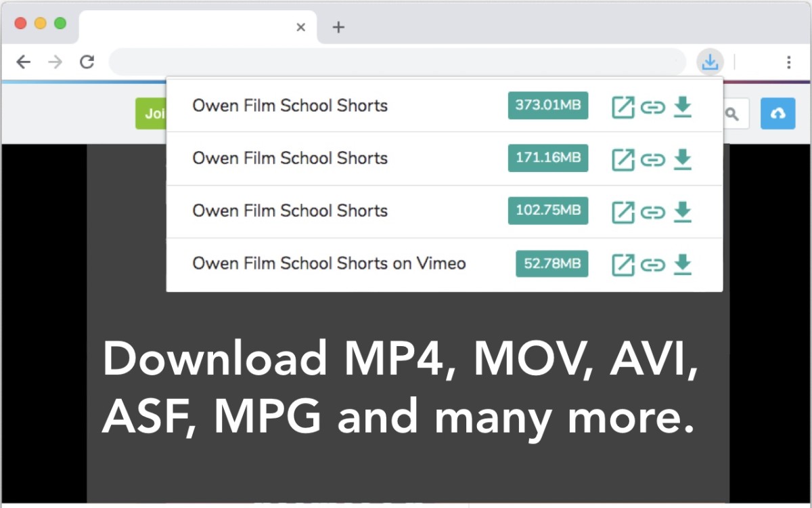The height and width of the screenshot is (508, 812).
Task: Copy link for the 52.78MB video
Action: click(652, 265)
